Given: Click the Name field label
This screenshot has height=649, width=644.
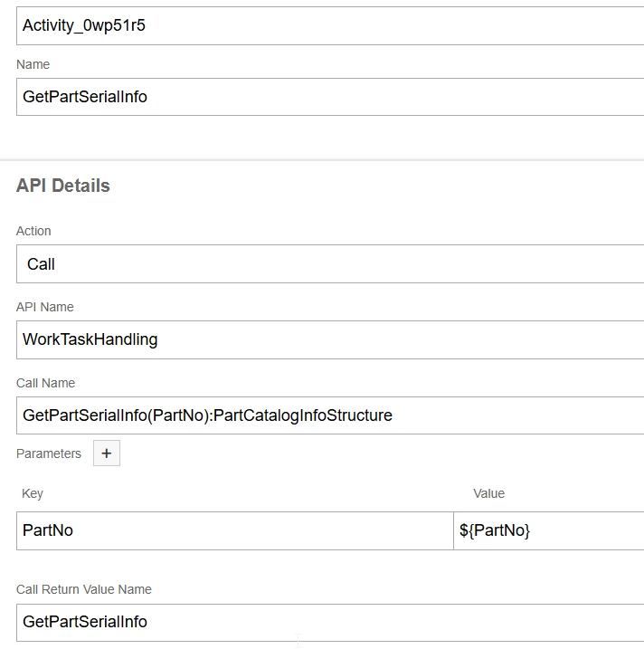Looking at the screenshot, I should coord(33,64).
